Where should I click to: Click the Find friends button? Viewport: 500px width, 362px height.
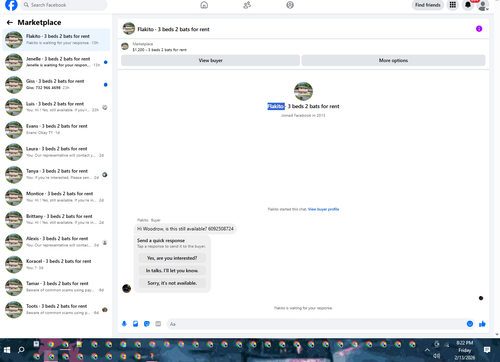pyautogui.click(x=428, y=5)
